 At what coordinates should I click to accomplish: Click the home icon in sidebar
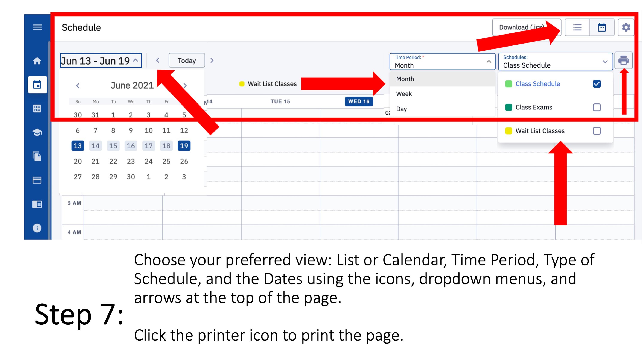(x=37, y=61)
